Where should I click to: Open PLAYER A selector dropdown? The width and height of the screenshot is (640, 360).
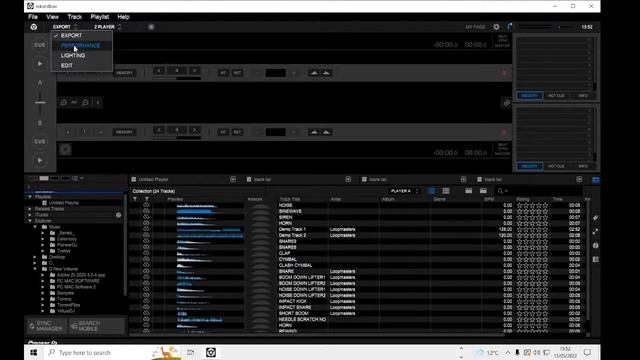[x=404, y=191]
